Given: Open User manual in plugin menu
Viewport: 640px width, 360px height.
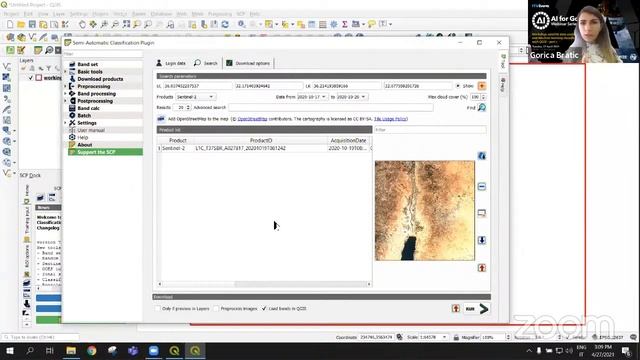Looking at the screenshot, I should pos(91,130).
